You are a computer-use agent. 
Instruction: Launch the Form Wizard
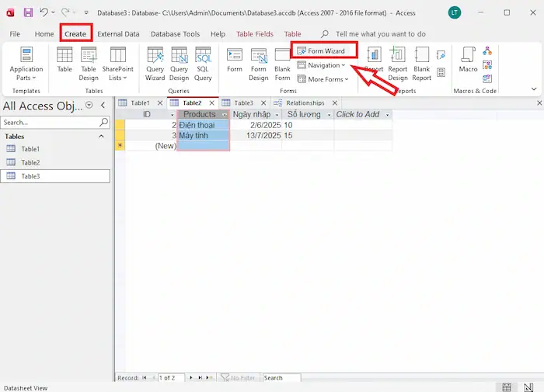[325, 50]
